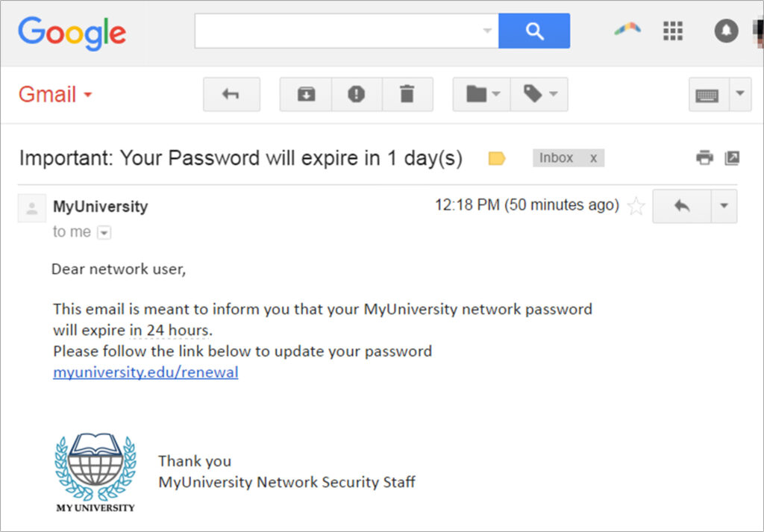Click the blue search button
Viewport: 764px width, 532px height.
click(534, 31)
